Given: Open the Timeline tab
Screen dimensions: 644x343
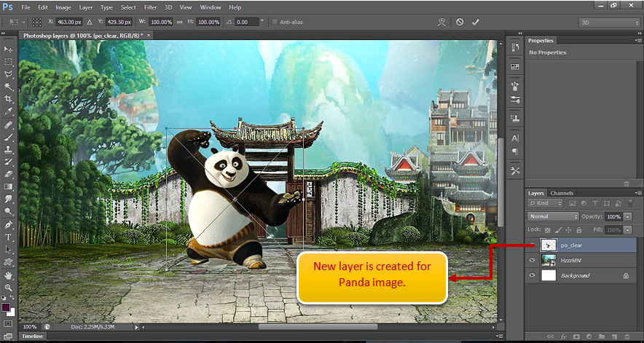Looking at the screenshot, I should [x=32, y=336].
